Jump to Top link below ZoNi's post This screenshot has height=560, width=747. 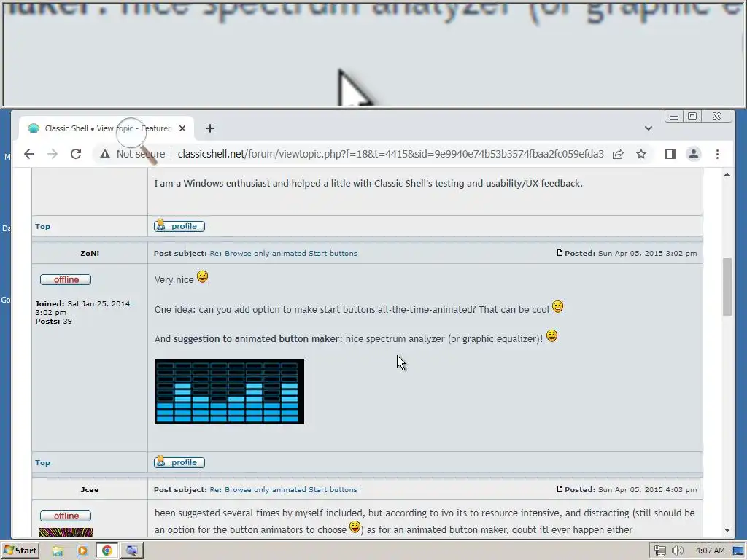coord(42,462)
